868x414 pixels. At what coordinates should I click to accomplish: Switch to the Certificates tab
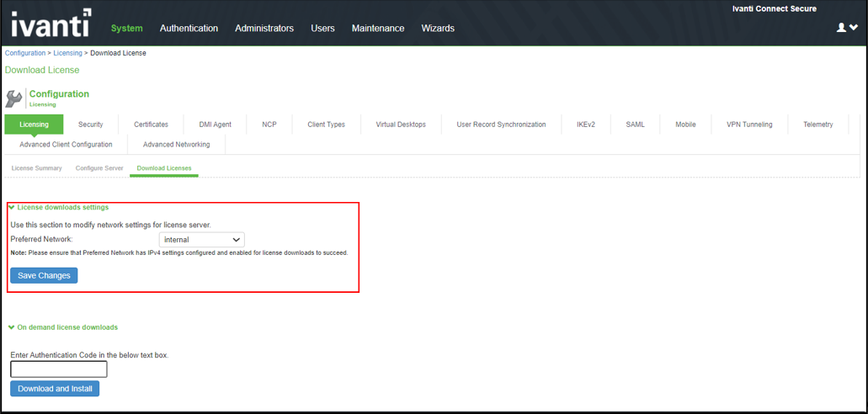click(x=151, y=125)
